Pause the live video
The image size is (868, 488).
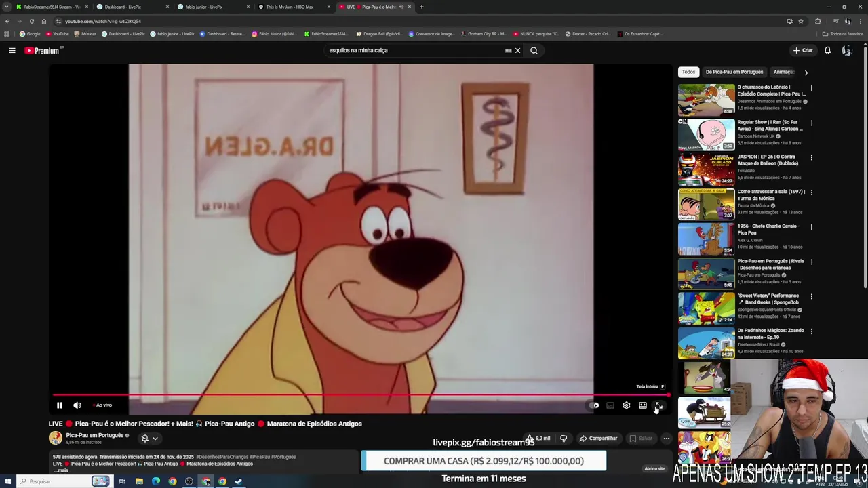(x=59, y=405)
